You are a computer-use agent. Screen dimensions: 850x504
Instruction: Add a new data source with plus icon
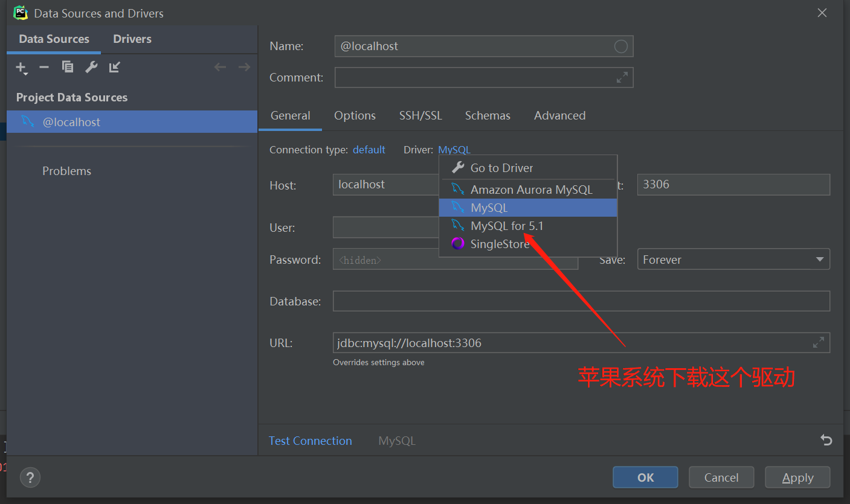click(x=21, y=68)
